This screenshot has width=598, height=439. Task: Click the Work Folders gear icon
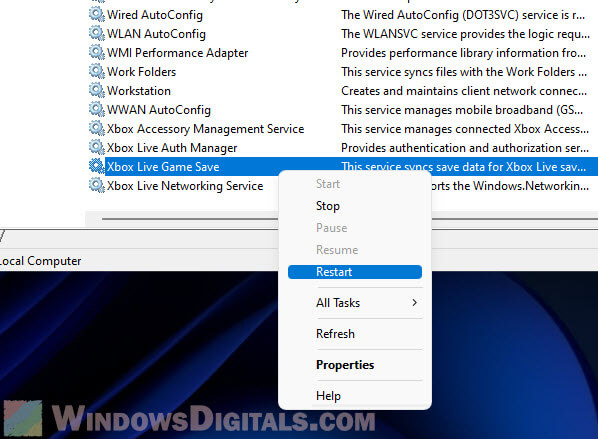click(x=97, y=72)
